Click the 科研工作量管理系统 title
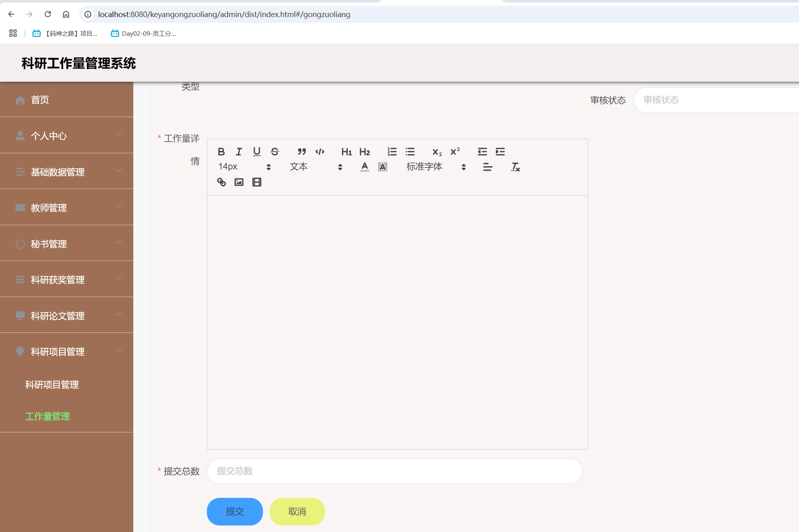The height and width of the screenshot is (532, 799). point(78,63)
